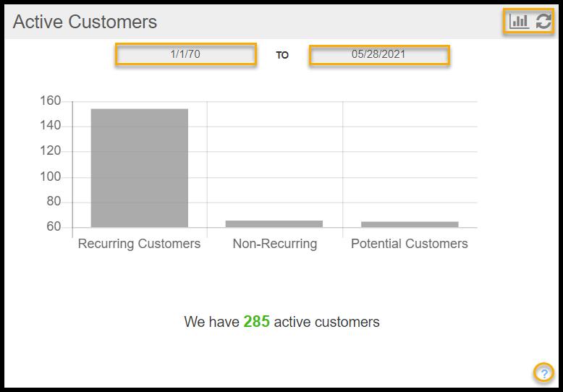The height and width of the screenshot is (392, 563).
Task: Click the 160 y-axis value
Action: (51, 101)
